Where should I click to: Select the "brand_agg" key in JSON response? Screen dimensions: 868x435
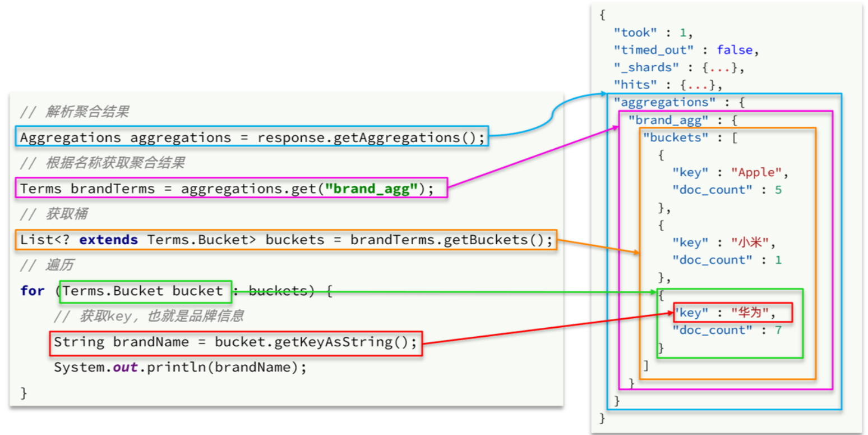pos(661,120)
